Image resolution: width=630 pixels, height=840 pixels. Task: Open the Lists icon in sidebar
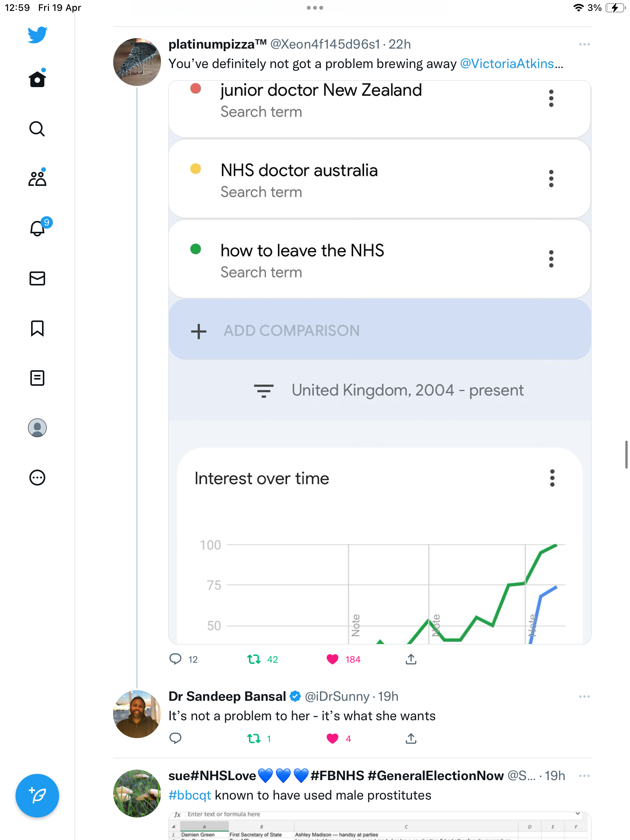tap(37, 378)
